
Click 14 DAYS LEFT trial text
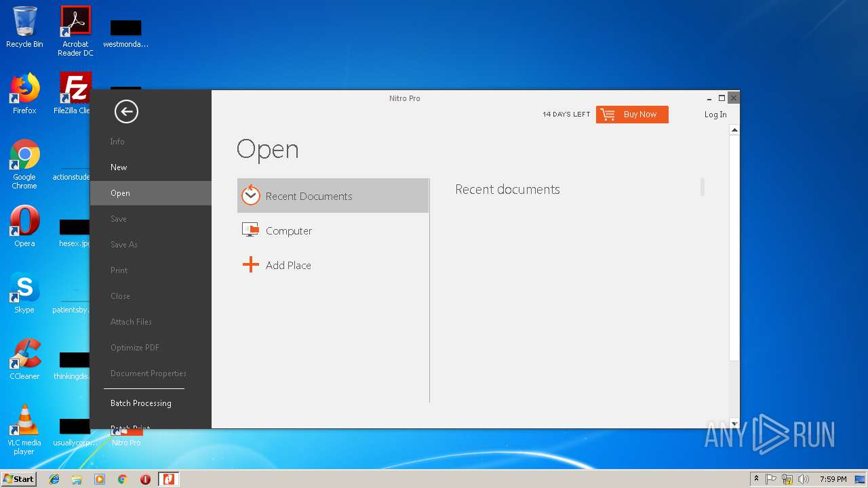566,115
